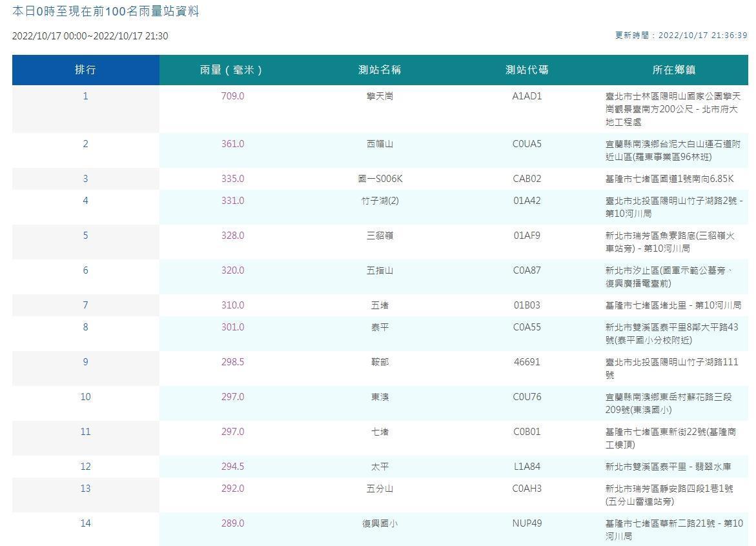Click the 所在鄉鎮 column header
The image size is (756, 546).
674,70
